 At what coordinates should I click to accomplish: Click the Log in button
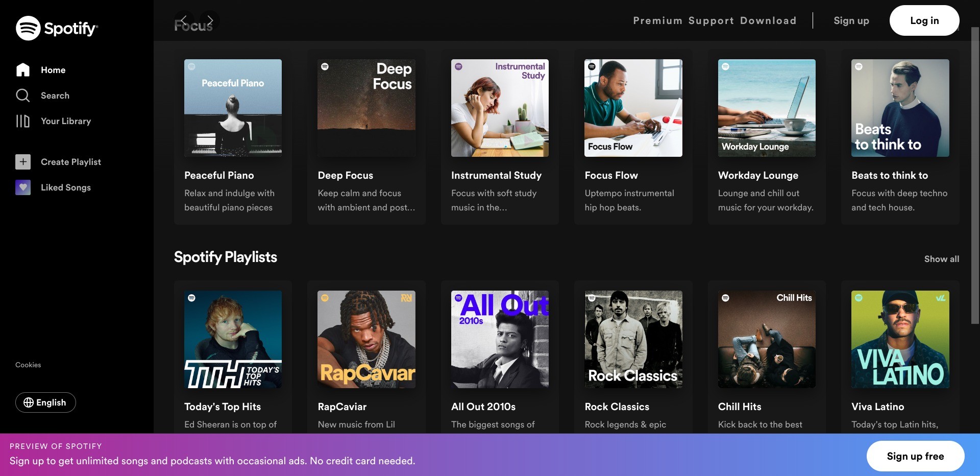[924, 20]
